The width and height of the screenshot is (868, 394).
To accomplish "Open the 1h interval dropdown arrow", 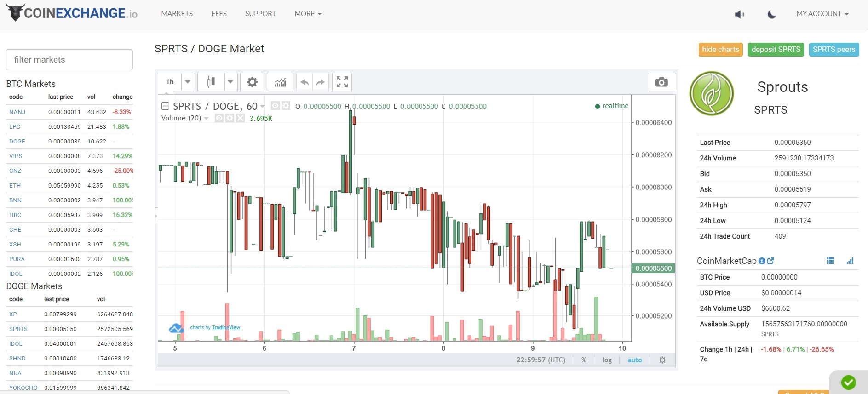I will (188, 82).
